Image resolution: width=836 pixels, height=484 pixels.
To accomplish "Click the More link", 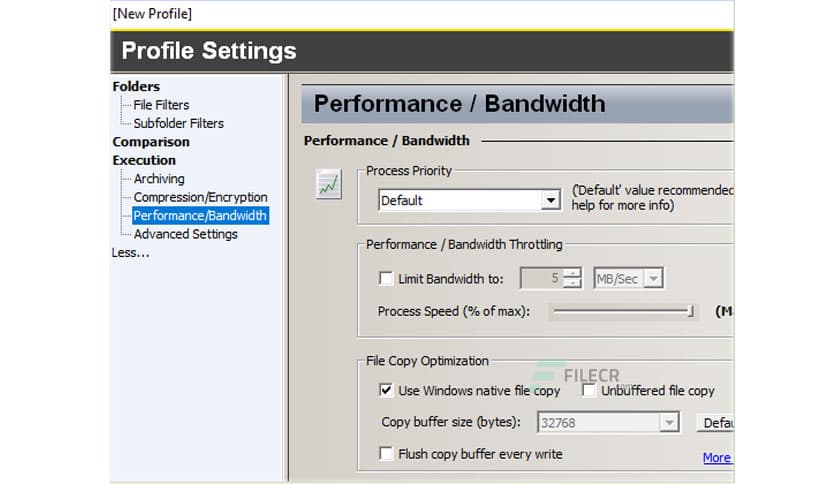I will pyautogui.click(x=716, y=458).
